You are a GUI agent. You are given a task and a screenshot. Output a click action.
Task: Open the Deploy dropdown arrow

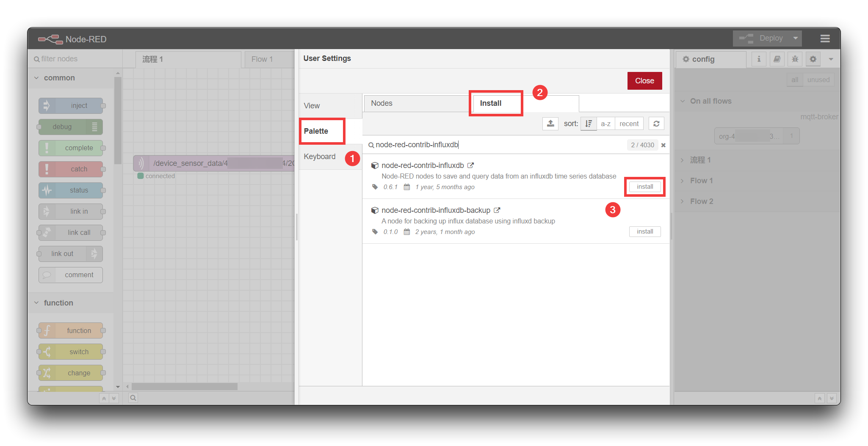[x=795, y=38]
